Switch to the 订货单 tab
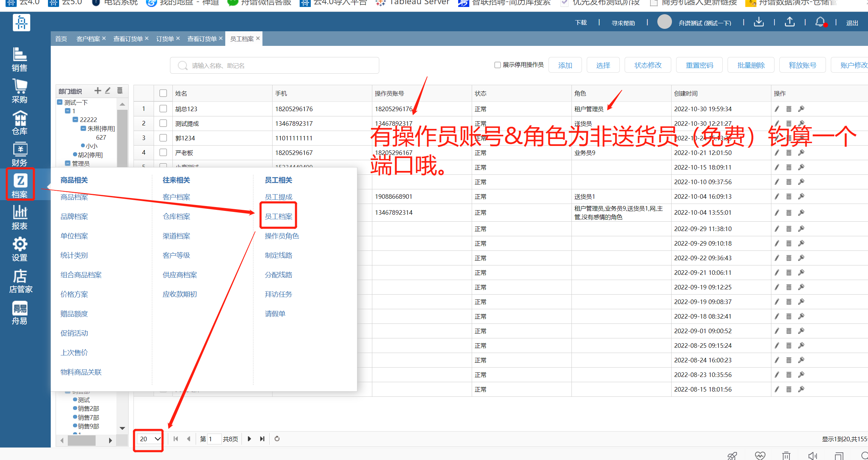 pos(165,39)
